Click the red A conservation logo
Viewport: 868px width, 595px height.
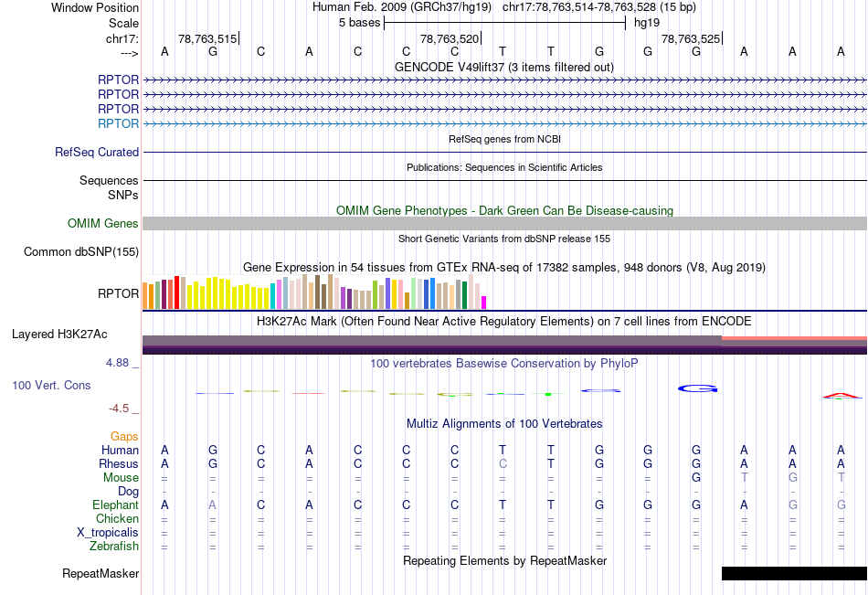(x=842, y=396)
